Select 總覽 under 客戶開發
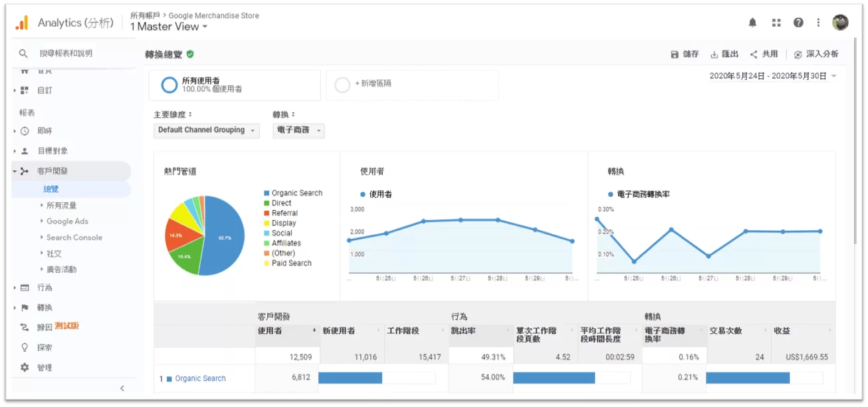868x407 pixels. tap(51, 190)
